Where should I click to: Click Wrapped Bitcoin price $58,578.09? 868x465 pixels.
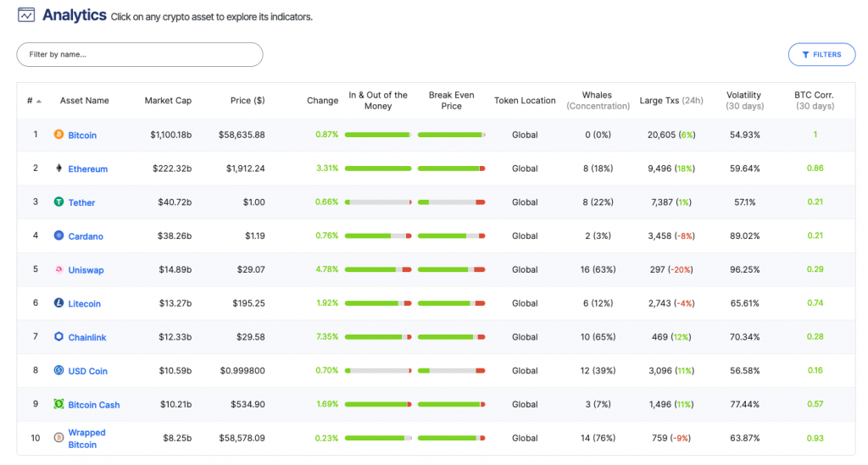[242, 439]
